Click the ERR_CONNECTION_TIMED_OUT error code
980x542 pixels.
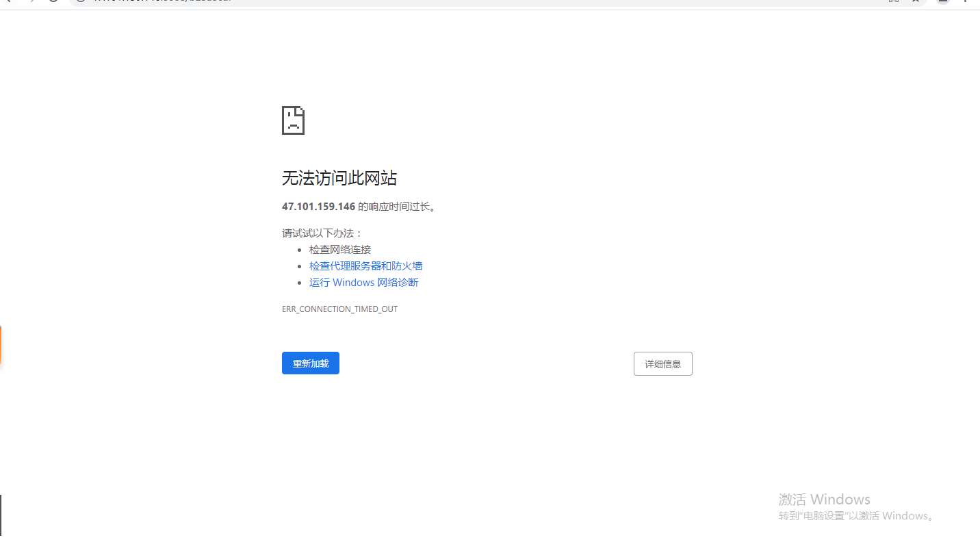(x=339, y=309)
